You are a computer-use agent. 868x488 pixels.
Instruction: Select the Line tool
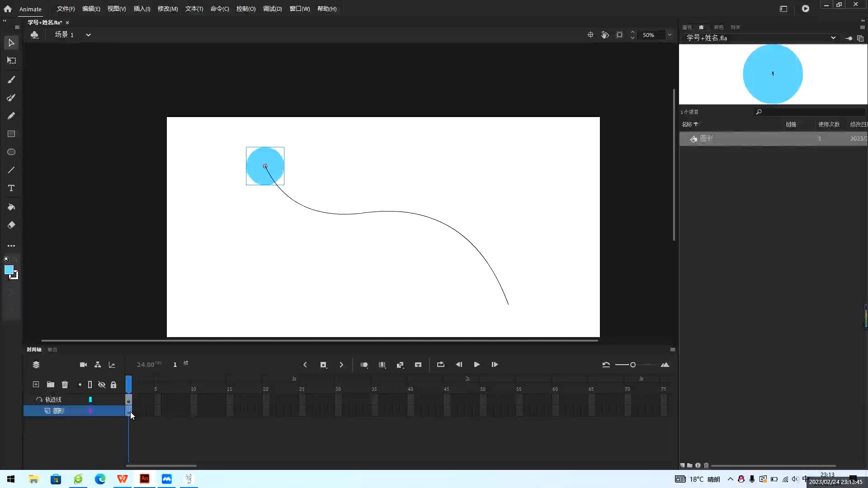point(11,170)
